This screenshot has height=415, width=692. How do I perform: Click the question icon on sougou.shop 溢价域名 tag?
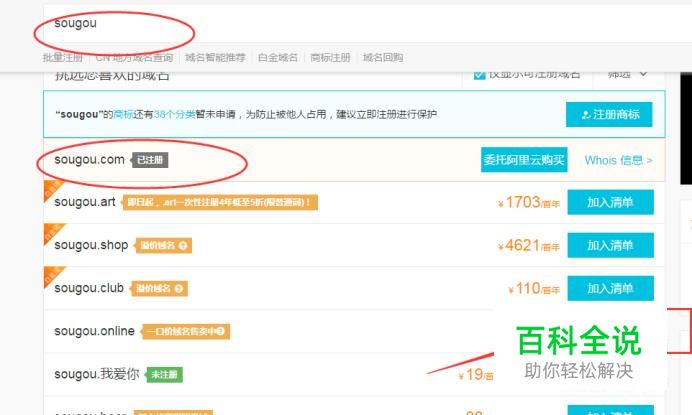pos(183,245)
